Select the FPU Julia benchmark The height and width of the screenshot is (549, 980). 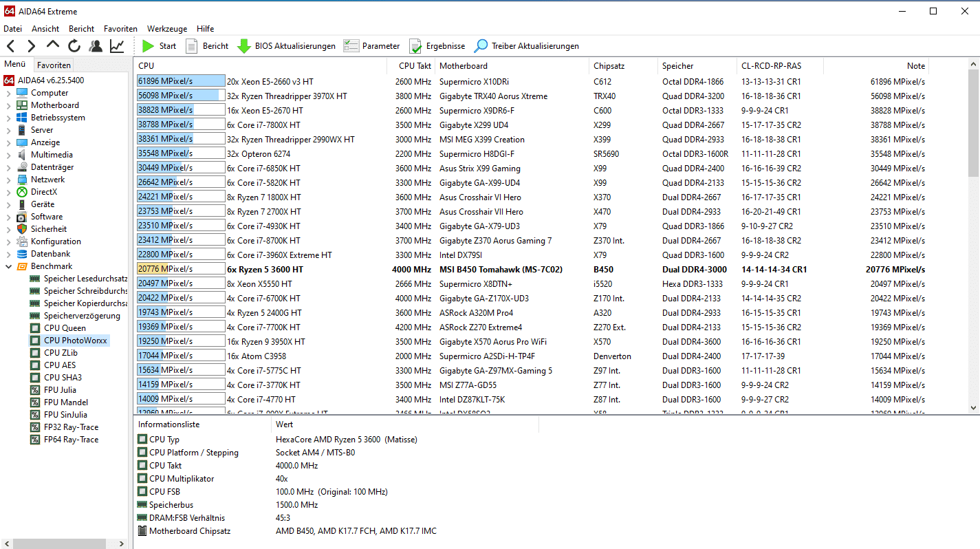pyautogui.click(x=60, y=390)
